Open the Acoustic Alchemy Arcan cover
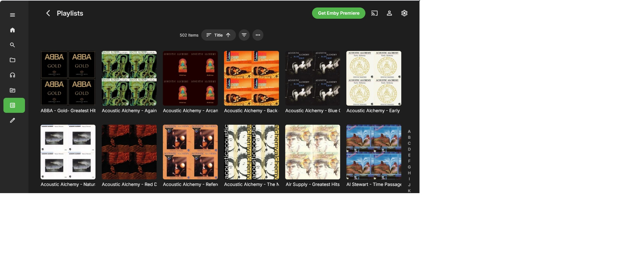The width and height of the screenshot is (644, 270). click(190, 78)
